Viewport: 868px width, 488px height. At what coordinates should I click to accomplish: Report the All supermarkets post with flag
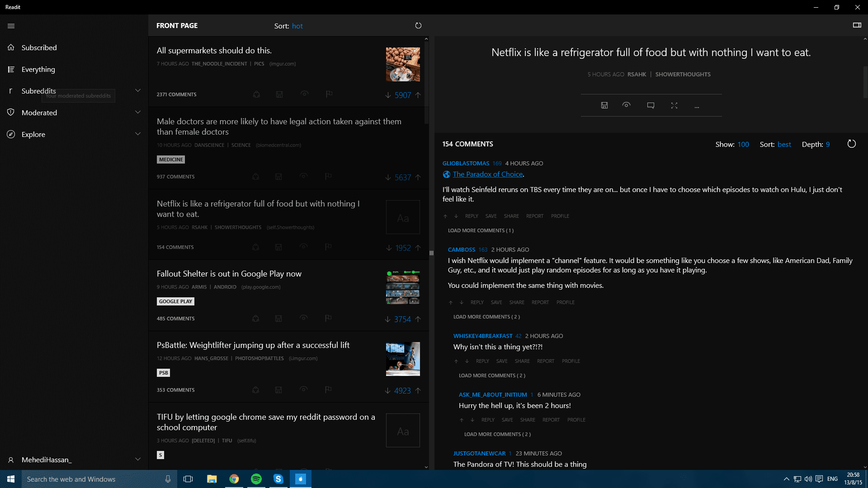(329, 94)
